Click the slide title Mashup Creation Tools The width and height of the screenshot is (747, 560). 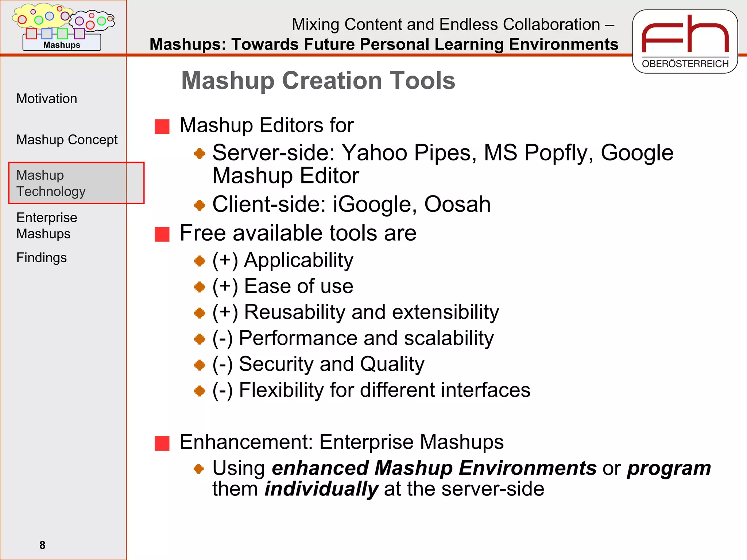pyautogui.click(x=318, y=80)
